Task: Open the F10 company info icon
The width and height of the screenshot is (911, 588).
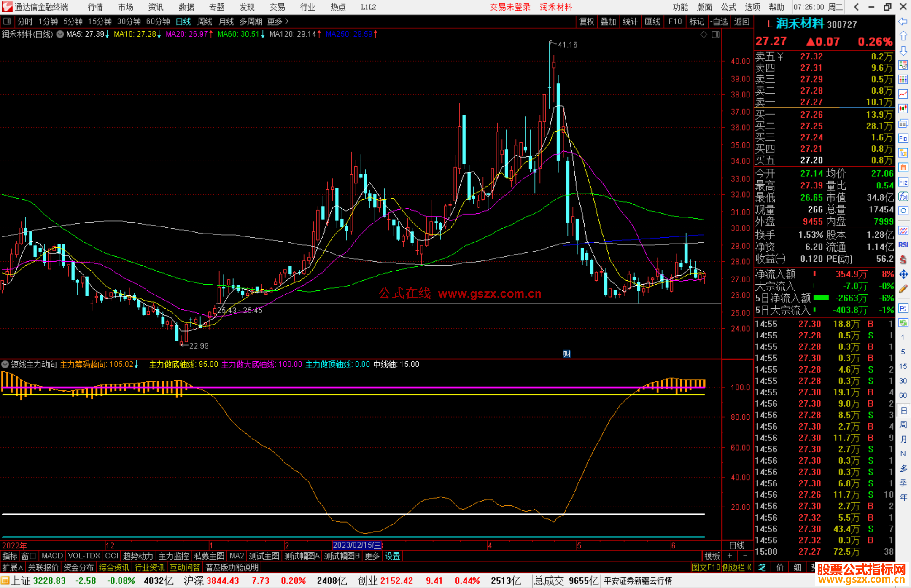Action: pos(903,138)
